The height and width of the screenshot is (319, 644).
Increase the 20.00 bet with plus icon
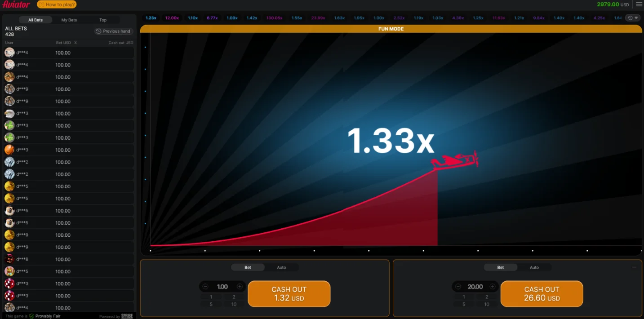(x=492, y=287)
